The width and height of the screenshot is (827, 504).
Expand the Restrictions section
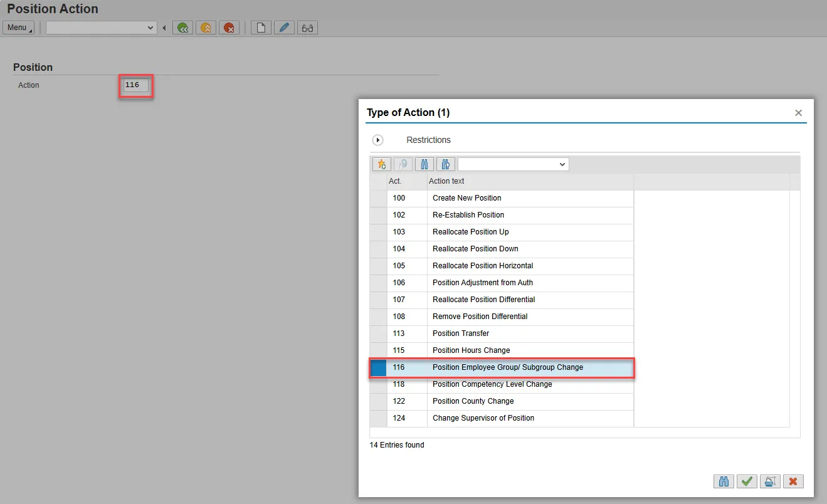click(378, 140)
